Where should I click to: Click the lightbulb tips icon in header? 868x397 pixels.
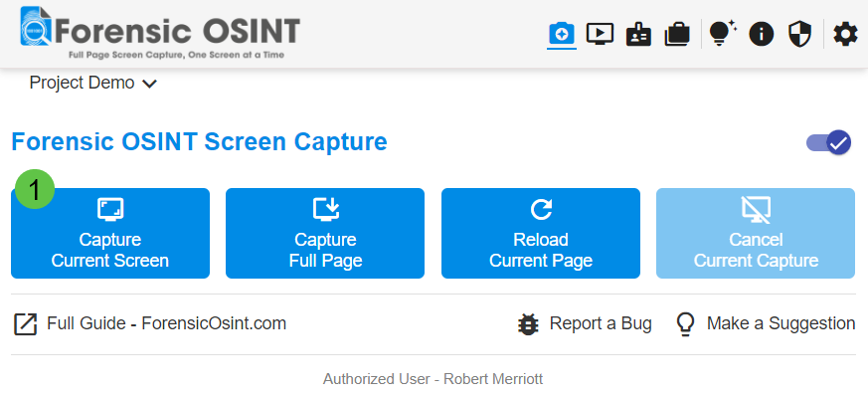(x=723, y=33)
